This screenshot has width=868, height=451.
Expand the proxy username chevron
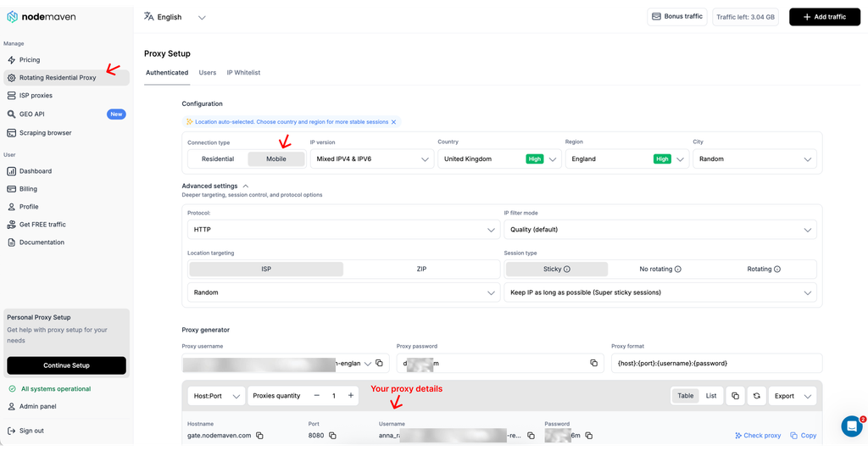[368, 364]
